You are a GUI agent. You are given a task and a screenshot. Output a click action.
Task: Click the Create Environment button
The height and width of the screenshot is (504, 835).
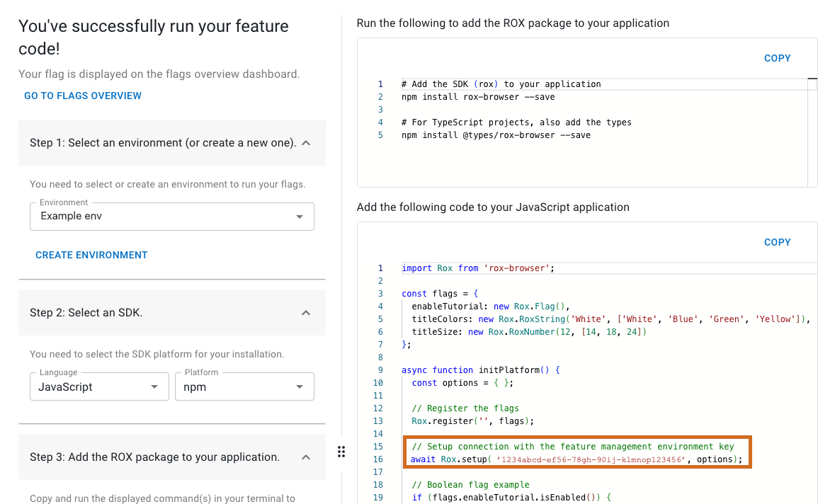coord(91,255)
